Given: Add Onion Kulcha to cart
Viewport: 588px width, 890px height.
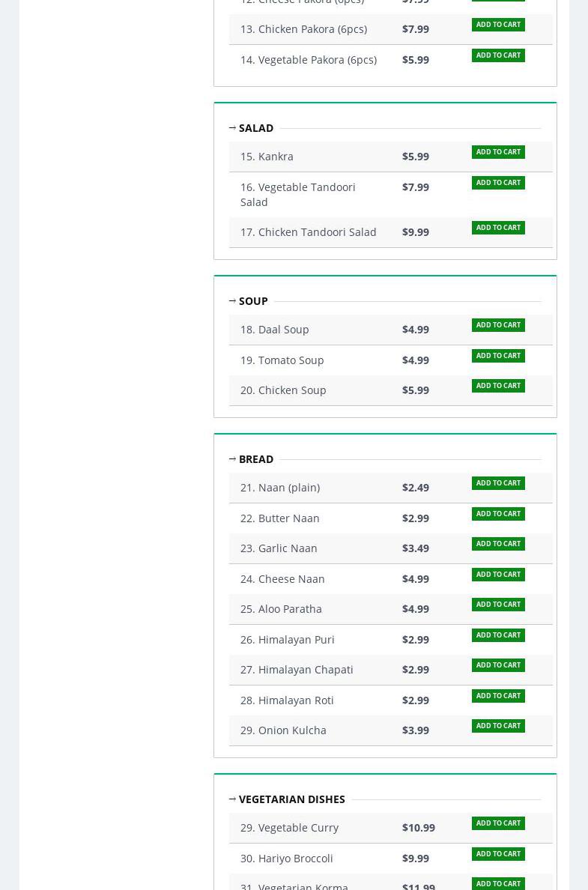Looking at the screenshot, I should click(x=498, y=726).
